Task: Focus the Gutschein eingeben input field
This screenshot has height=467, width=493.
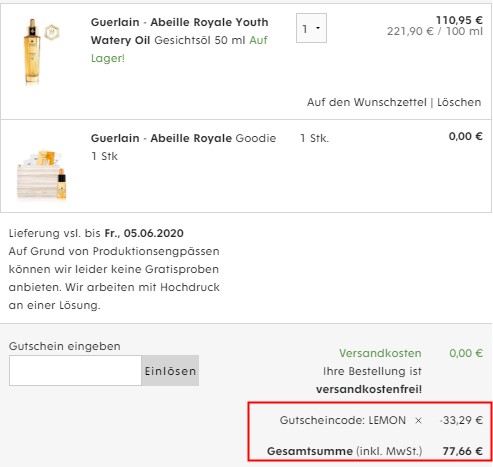Action: (75, 371)
